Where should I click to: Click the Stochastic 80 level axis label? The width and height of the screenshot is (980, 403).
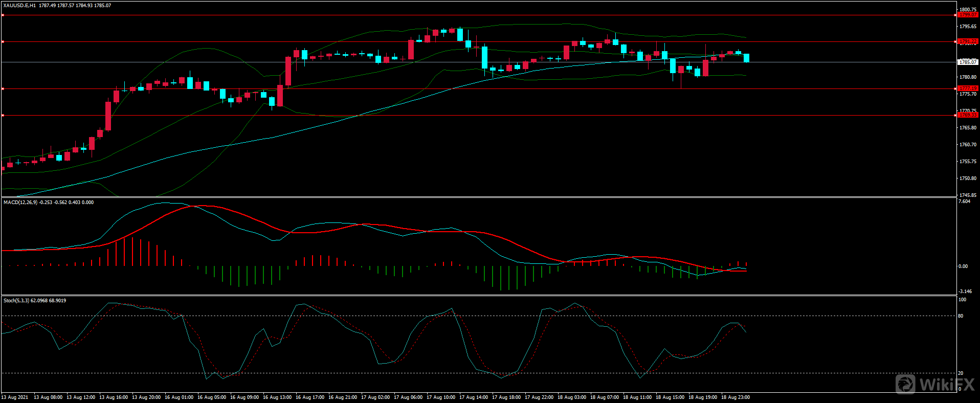pyautogui.click(x=961, y=316)
